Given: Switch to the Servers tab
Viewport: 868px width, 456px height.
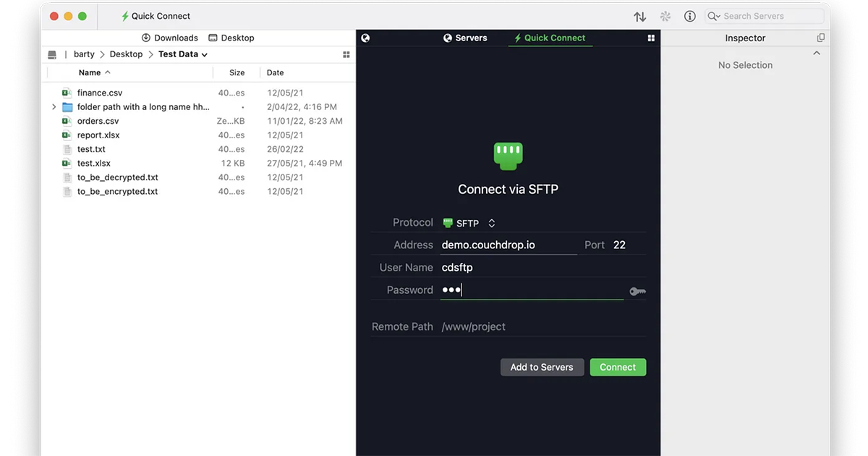Looking at the screenshot, I should click(x=465, y=38).
